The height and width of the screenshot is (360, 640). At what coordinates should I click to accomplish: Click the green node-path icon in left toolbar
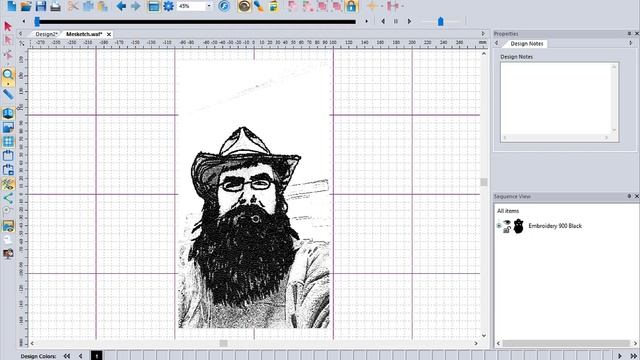(x=8, y=198)
